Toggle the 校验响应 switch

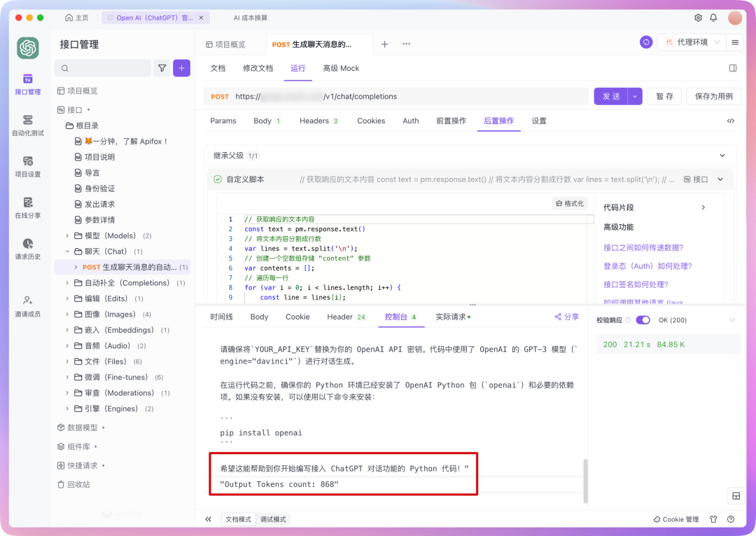tap(643, 320)
